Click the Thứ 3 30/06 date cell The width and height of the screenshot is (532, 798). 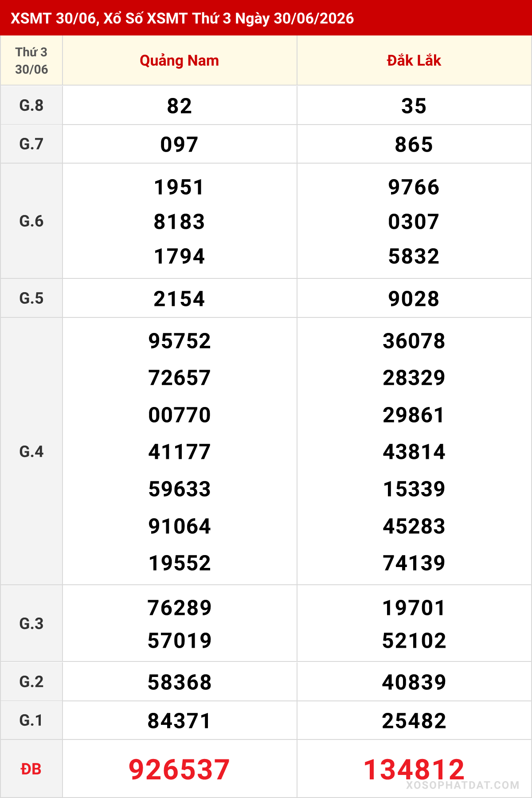pyautogui.click(x=31, y=60)
